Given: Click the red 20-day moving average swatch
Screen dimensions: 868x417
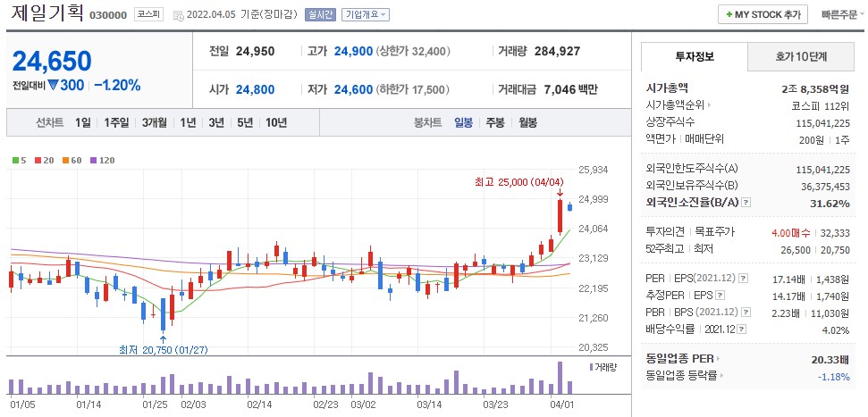Looking at the screenshot, I should point(38,161).
